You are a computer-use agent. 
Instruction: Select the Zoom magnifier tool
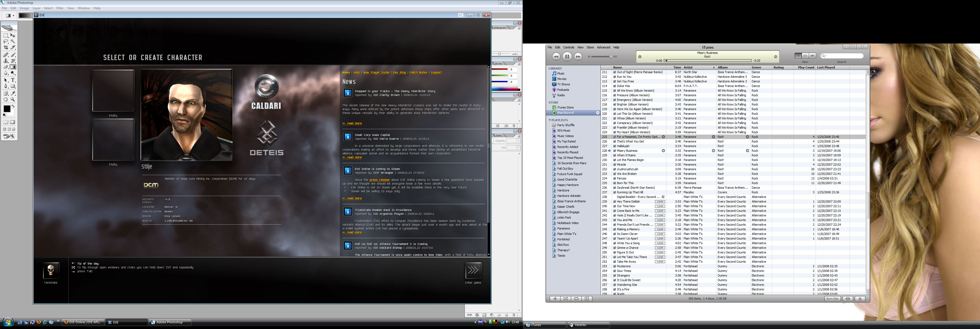[13, 99]
